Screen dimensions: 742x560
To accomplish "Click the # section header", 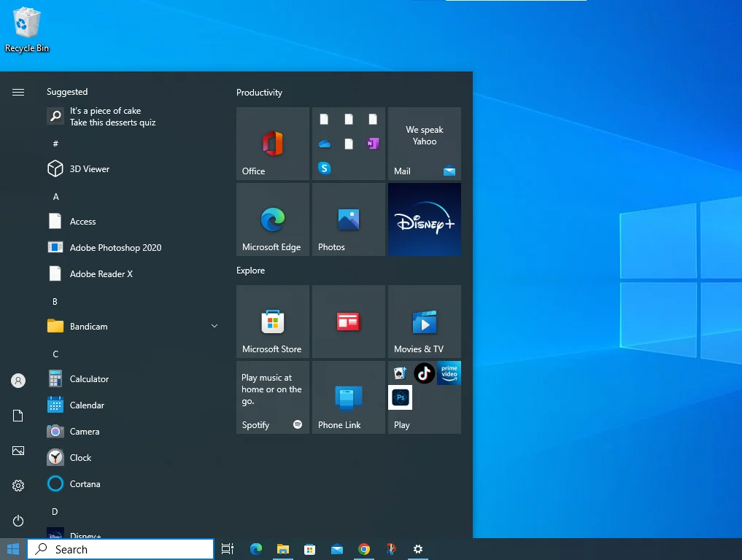I will coord(55,144).
